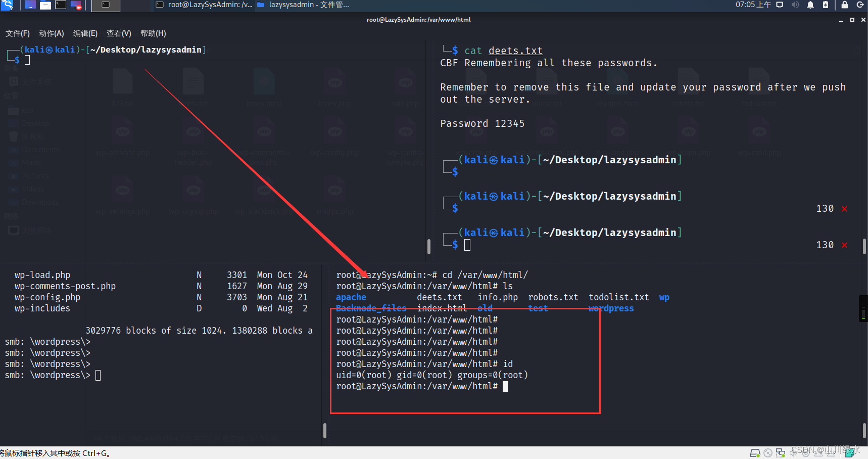The width and height of the screenshot is (868, 459).
Task: Click the smb: \wordpress\> prompt cursor
Action: (98, 375)
